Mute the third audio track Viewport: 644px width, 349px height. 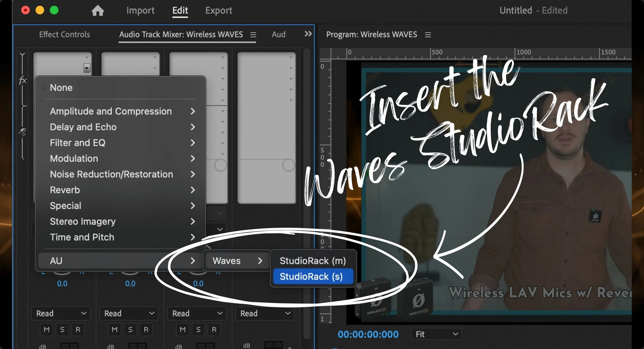183,329
